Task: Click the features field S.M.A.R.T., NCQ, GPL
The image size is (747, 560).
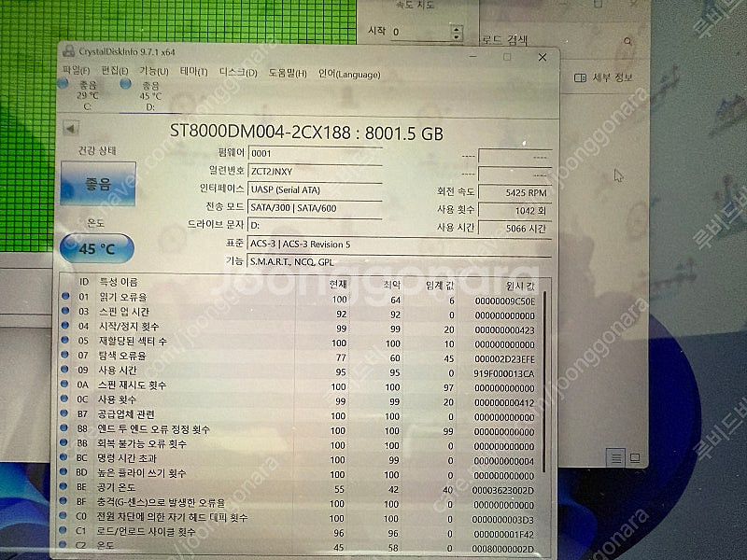Action: tap(400, 262)
